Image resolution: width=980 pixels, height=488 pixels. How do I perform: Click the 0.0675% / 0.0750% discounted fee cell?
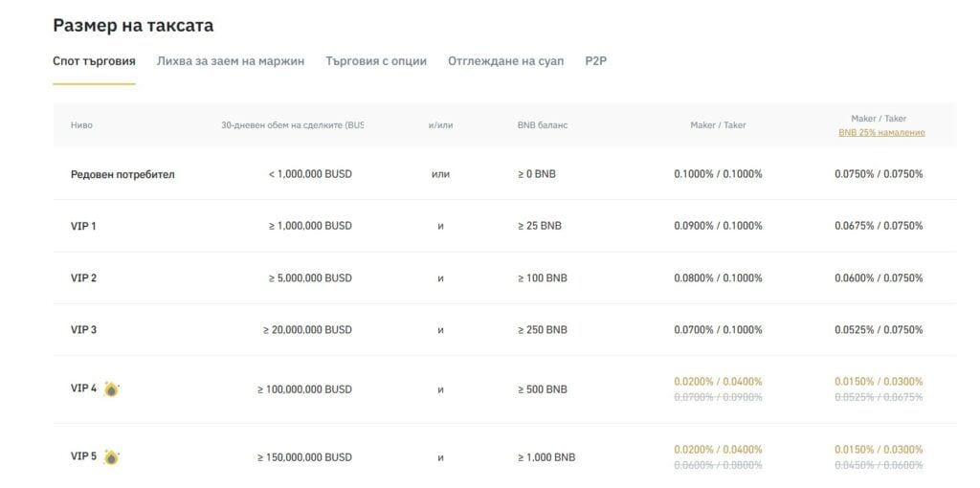tap(879, 226)
